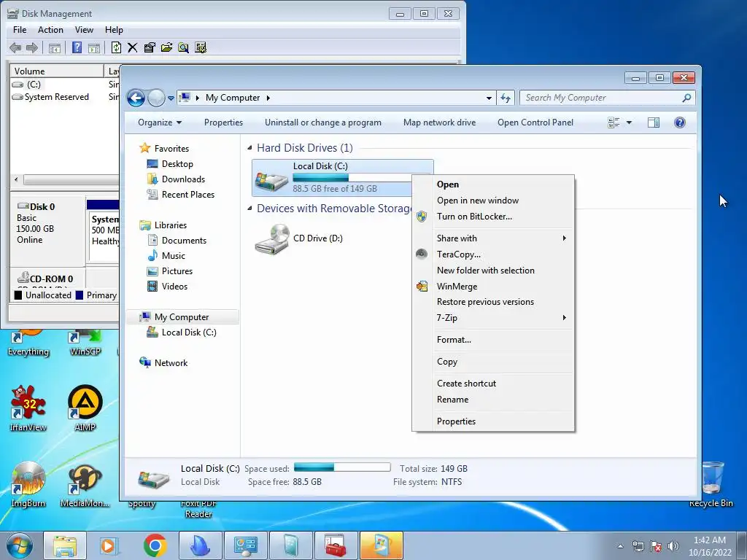747x560 pixels.
Task: Click the Explorer back navigation arrow
Action: (x=136, y=98)
